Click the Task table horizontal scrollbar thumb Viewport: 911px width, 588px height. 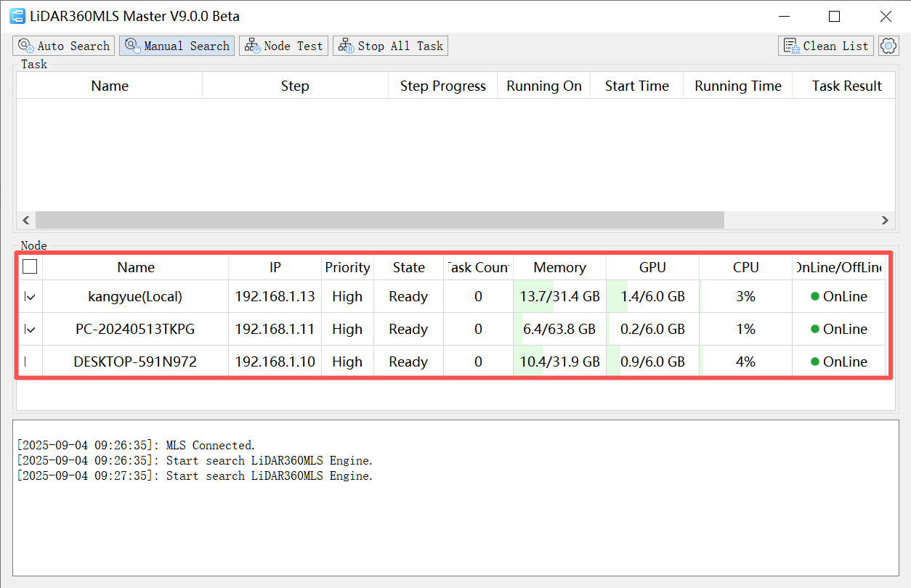pos(379,220)
